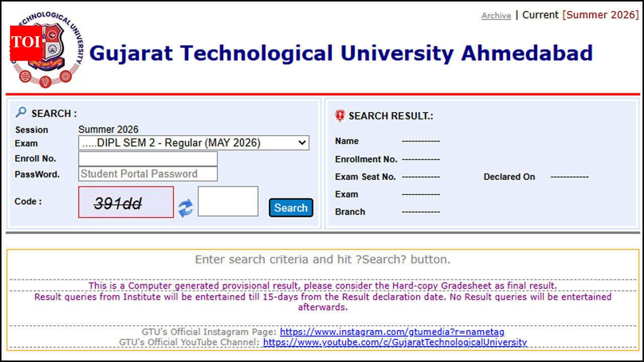Image resolution: width=644 pixels, height=362 pixels.
Task: Click the Gujarat Technological University Ahmedabad heading
Action: [x=341, y=53]
